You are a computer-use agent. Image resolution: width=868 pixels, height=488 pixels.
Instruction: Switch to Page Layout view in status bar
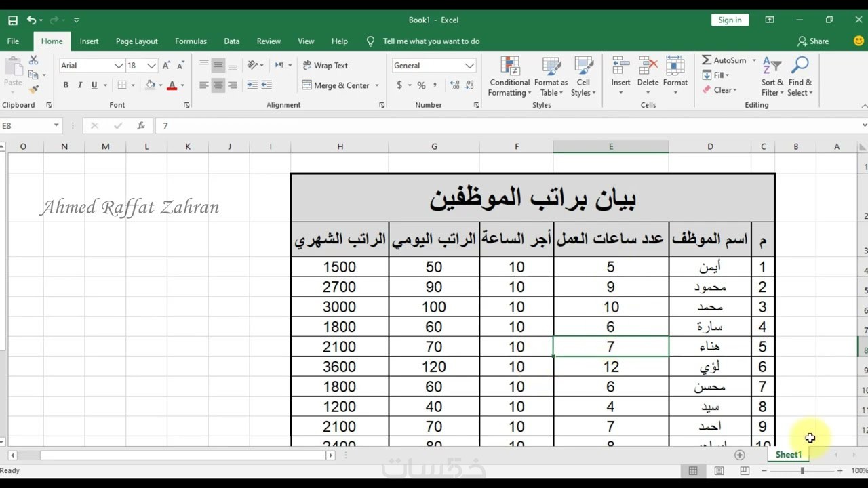[x=719, y=471]
